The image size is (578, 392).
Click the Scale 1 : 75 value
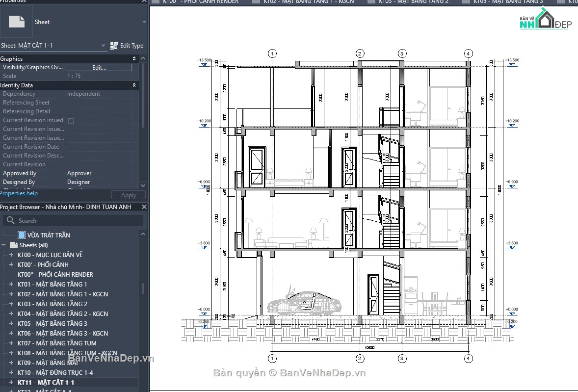(x=74, y=76)
